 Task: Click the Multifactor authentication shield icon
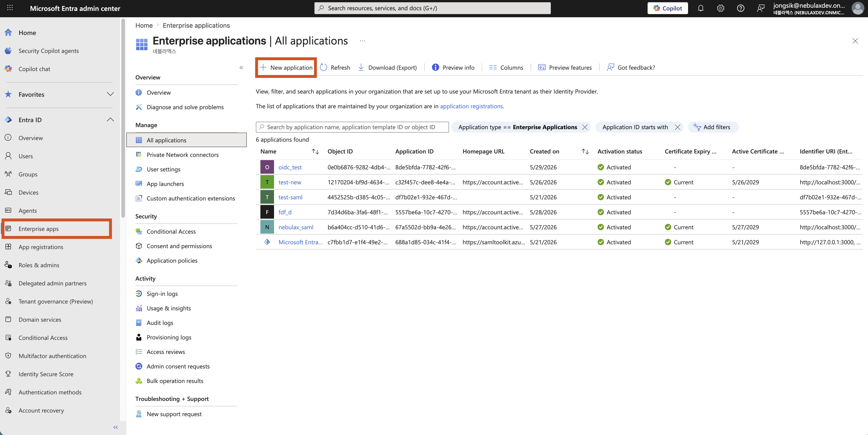click(x=8, y=356)
